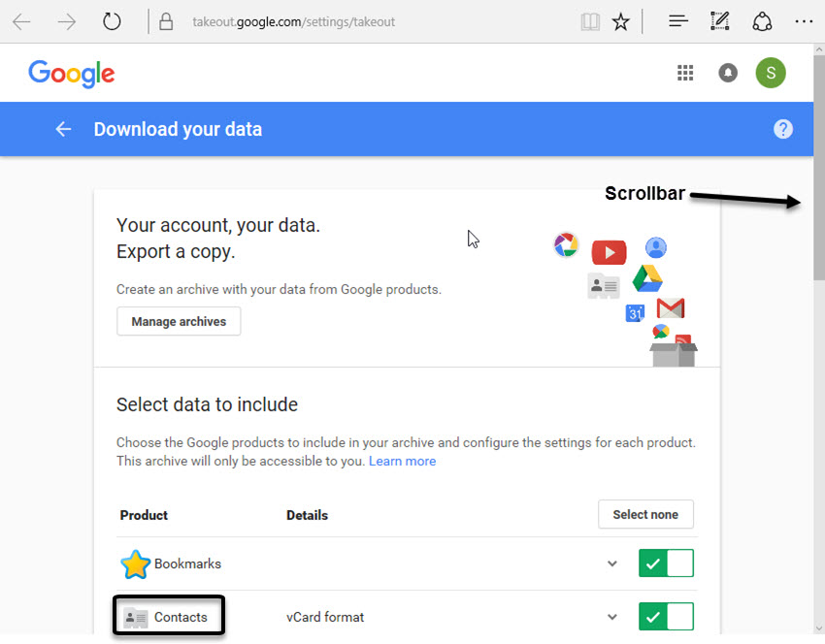The image size is (825, 644).
Task: Open browser more options ellipsis menu
Action: (x=804, y=21)
